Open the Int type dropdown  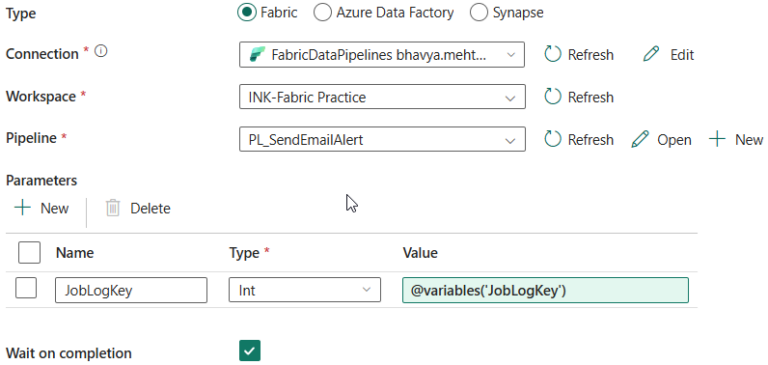point(305,290)
